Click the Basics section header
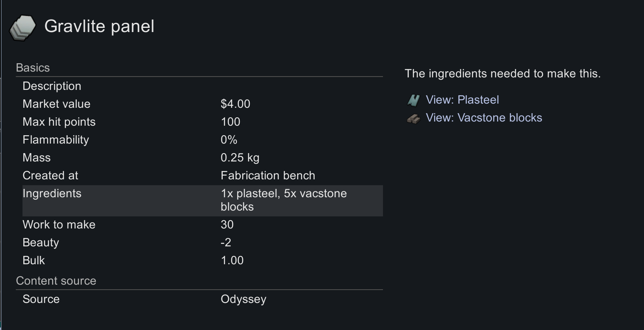This screenshot has height=330, width=644. coord(33,68)
